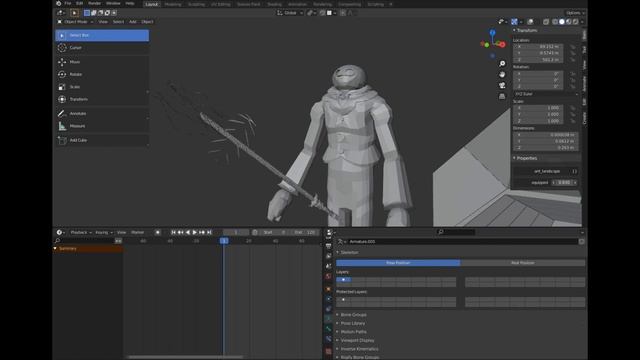This screenshot has width=640, height=360.
Task: Click the tweak select mode icon in header
Action: coord(74,13)
